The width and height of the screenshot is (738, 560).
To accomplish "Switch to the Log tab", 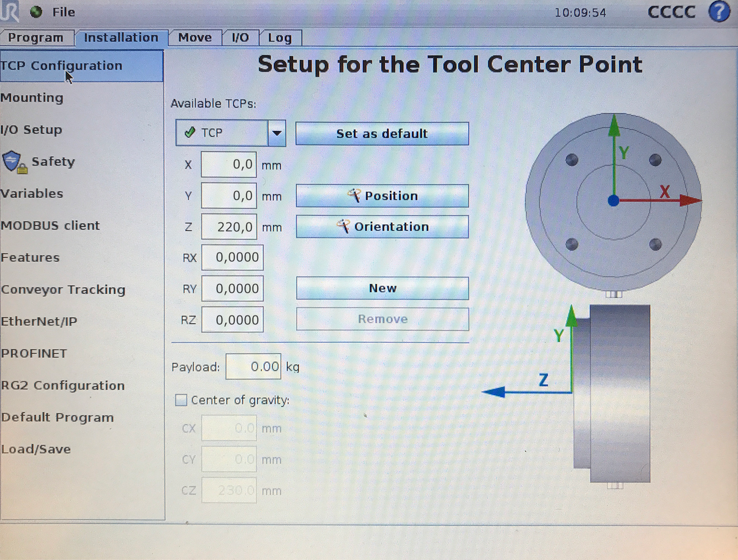I will click(279, 38).
